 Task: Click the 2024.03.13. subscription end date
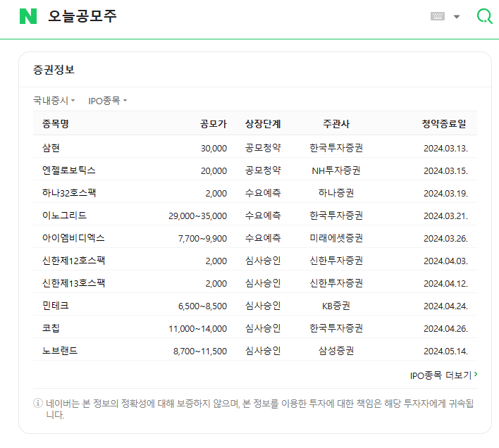click(445, 149)
